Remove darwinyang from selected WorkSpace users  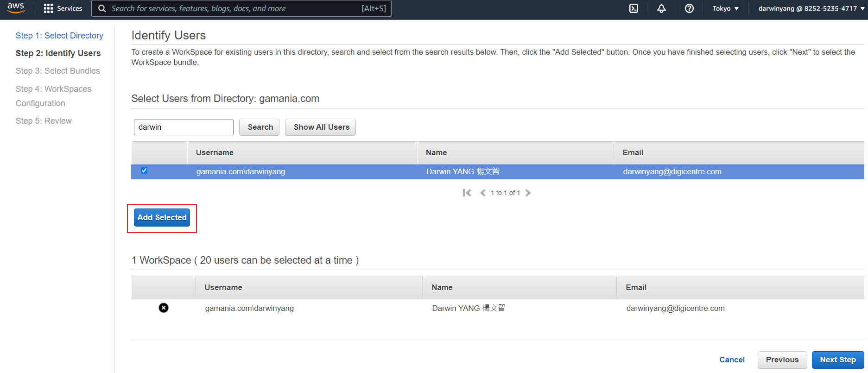(x=164, y=308)
